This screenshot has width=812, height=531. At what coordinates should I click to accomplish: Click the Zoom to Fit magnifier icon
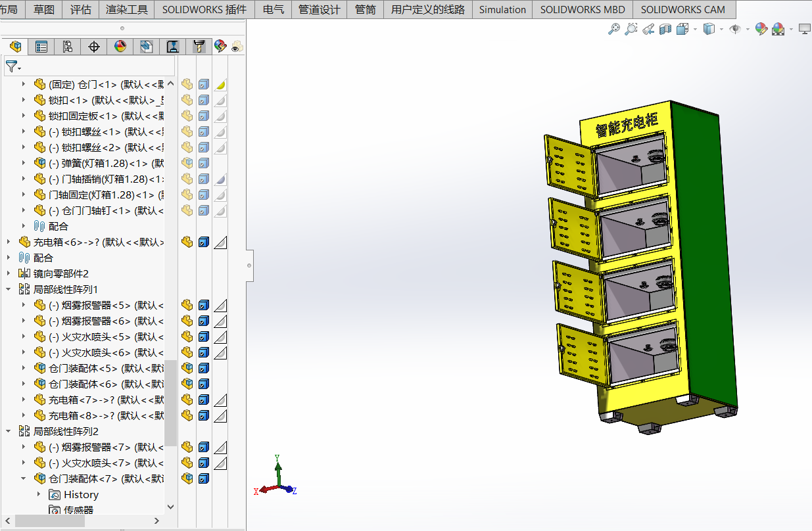click(614, 29)
